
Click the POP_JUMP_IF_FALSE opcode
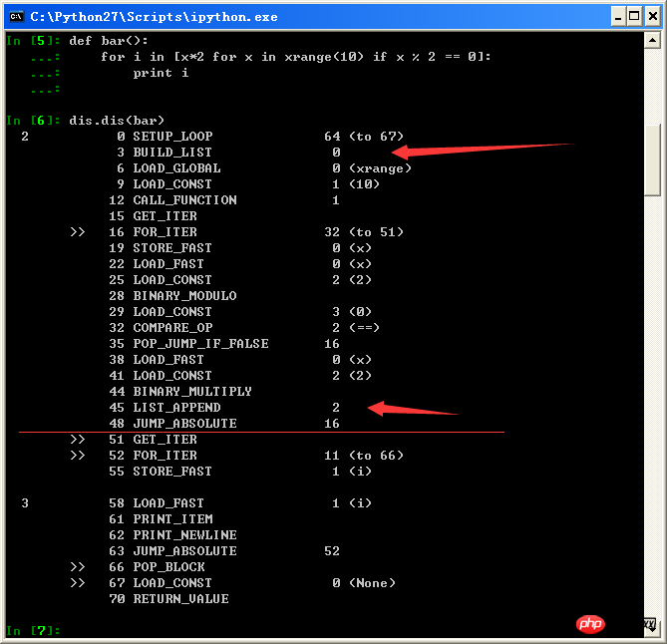(200, 344)
